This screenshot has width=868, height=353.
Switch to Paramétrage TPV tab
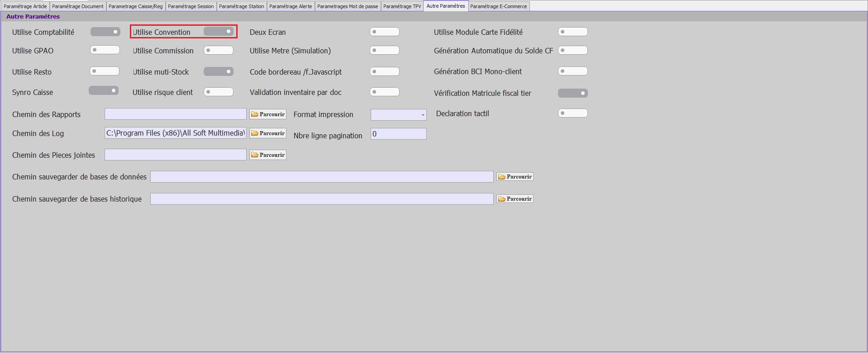click(x=402, y=6)
